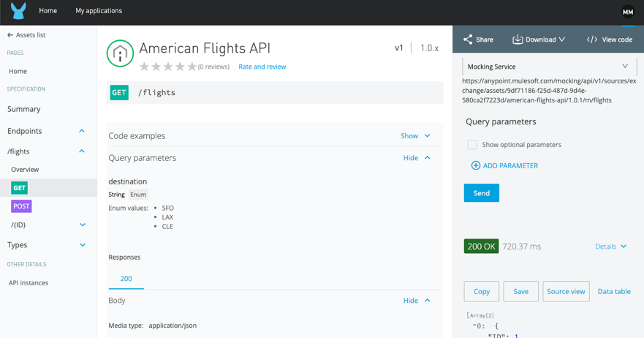Expand response Details
This screenshot has height=338, width=644.
coord(610,247)
